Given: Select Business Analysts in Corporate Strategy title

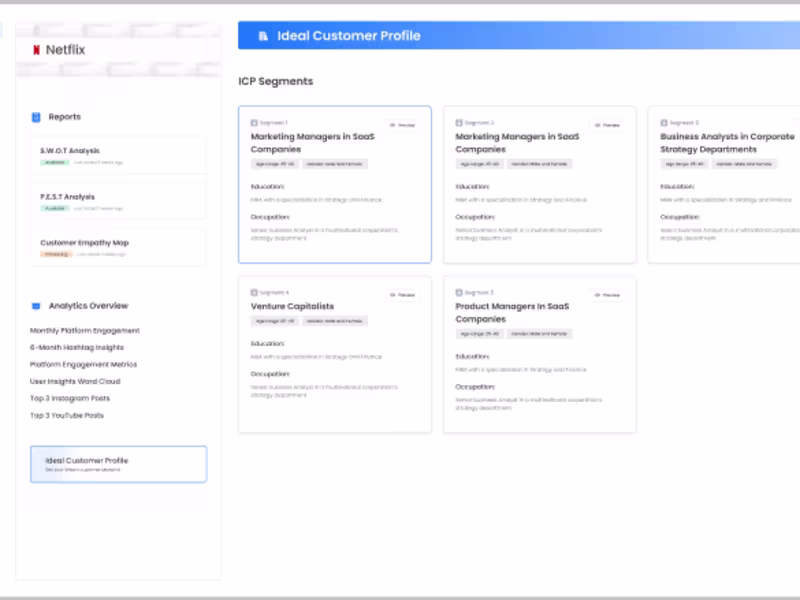Looking at the screenshot, I should 727,143.
